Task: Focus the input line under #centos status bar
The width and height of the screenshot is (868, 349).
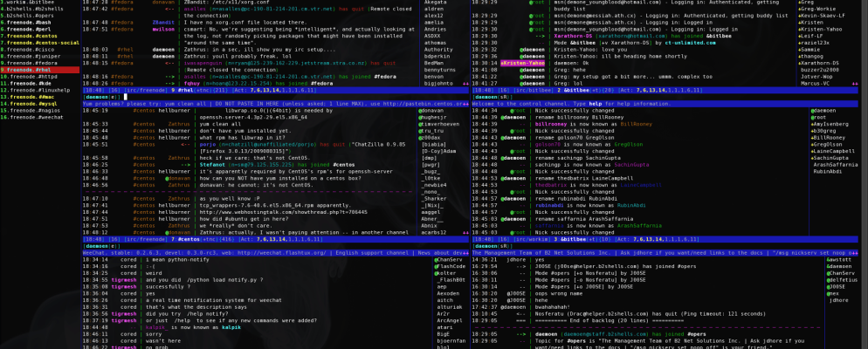Action: pyautogui.click(x=276, y=245)
